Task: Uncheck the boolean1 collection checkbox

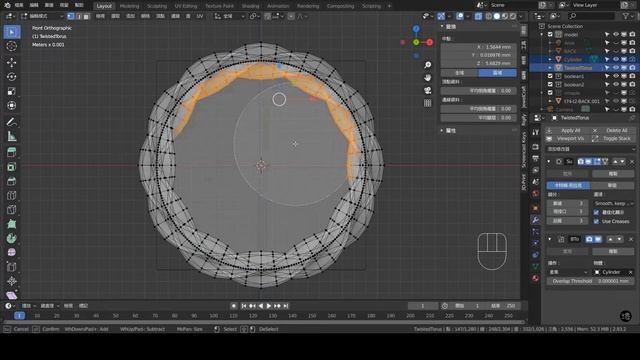Action: click(x=550, y=76)
